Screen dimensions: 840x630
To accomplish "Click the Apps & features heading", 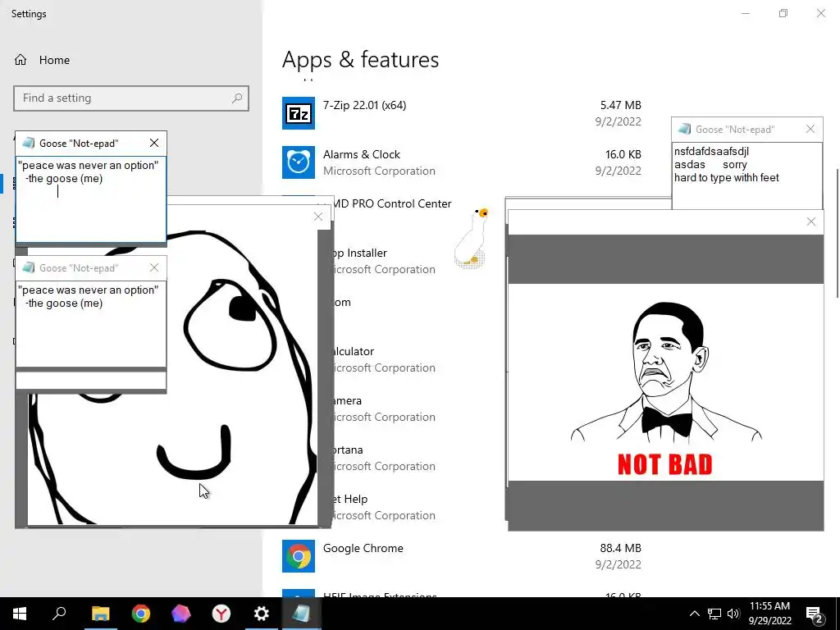I will (x=361, y=59).
